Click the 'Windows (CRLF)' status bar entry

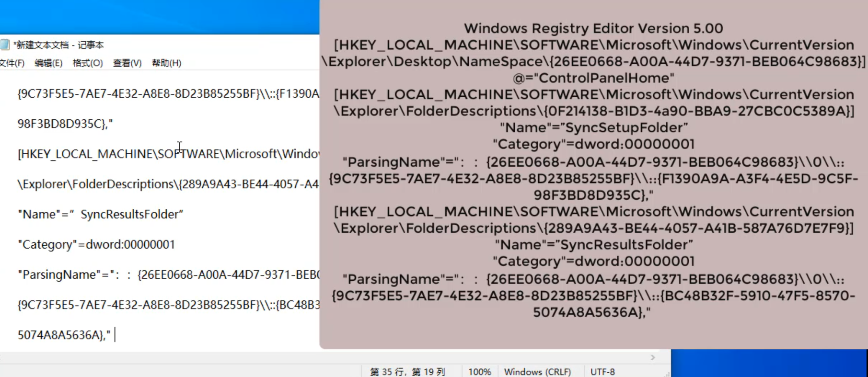tap(537, 372)
